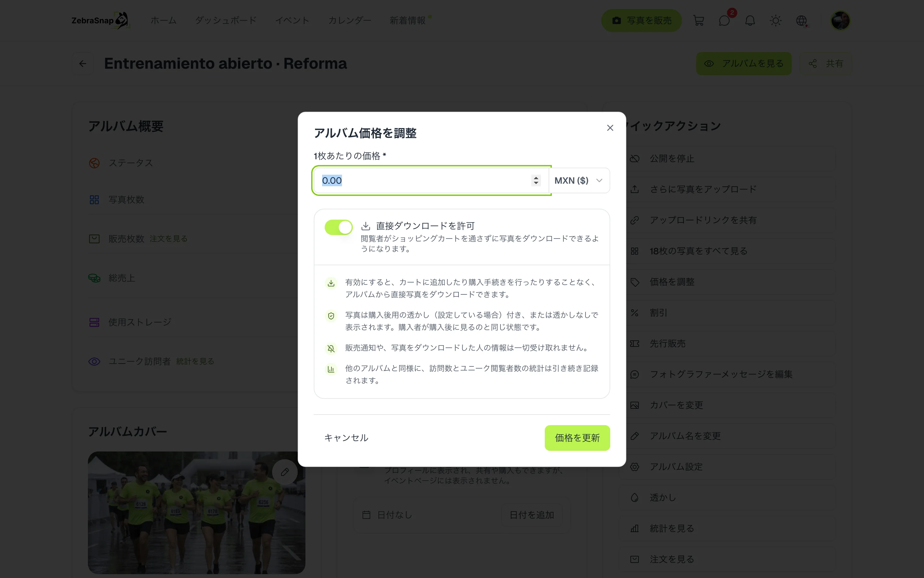
Task: Click the 使用ストレージ server icon
Action: coord(94,322)
